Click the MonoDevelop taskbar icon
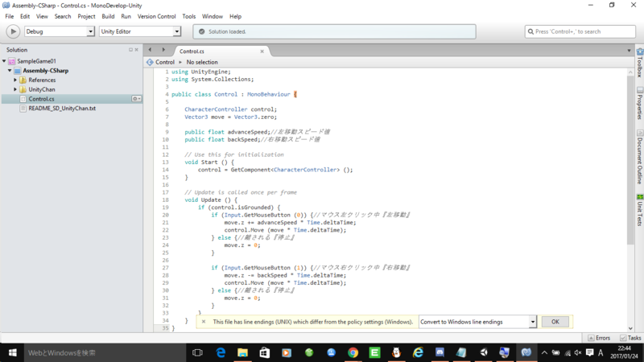Image resolution: width=644 pixels, height=362 pixels. [526, 352]
